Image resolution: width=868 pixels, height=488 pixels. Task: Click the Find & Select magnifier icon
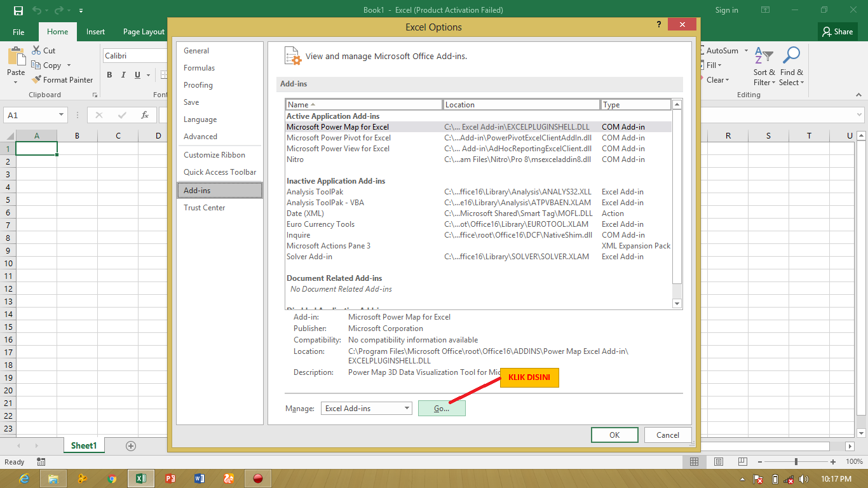(x=791, y=56)
